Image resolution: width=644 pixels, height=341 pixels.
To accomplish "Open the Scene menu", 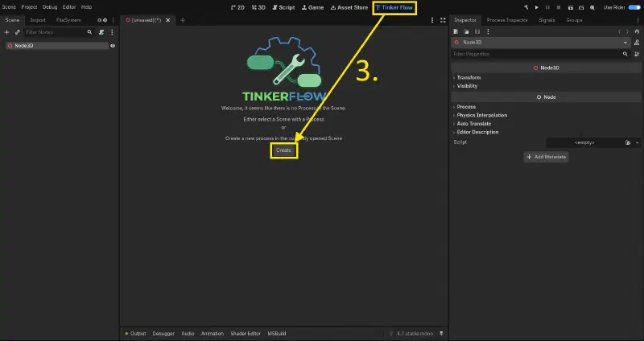I will pos(9,7).
